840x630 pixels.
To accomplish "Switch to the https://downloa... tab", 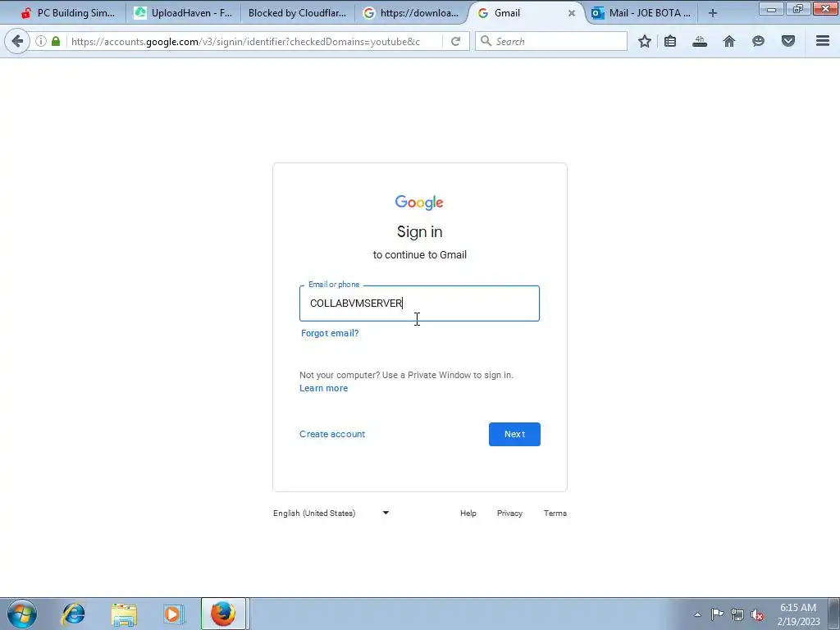I will [412, 13].
